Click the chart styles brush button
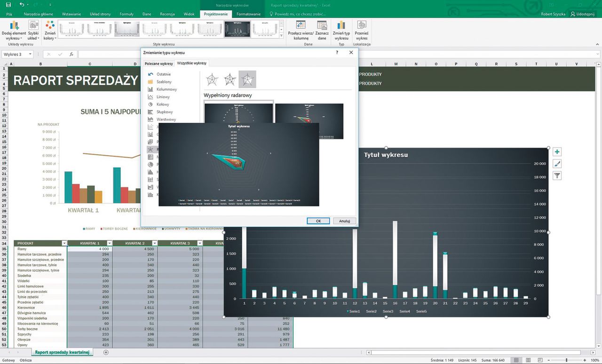Screen dimensions: 602x364 557,164
